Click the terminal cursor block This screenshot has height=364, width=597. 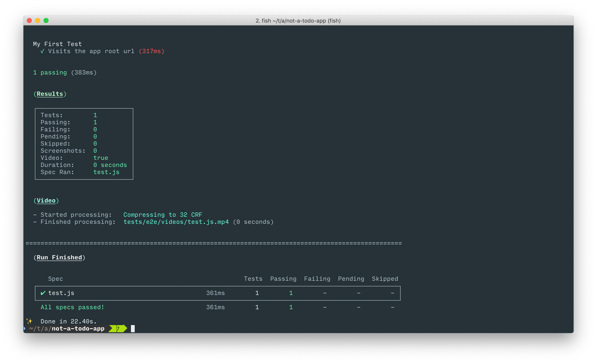pos(133,329)
